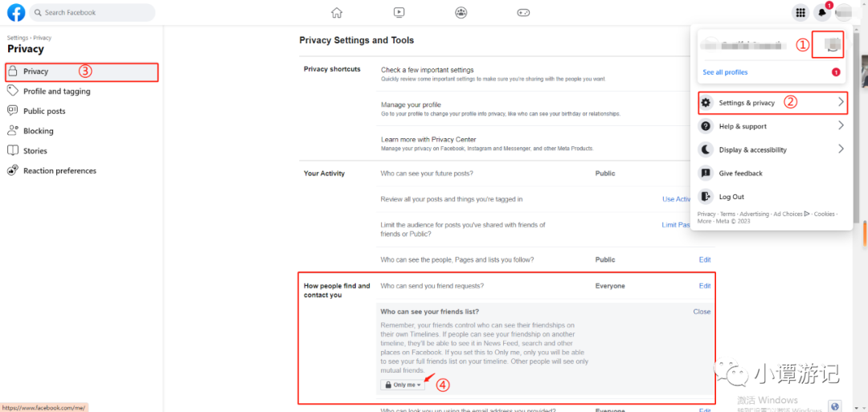The width and height of the screenshot is (868, 412).
Task: Open the Only me audience dropdown
Action: click(403, 385)
